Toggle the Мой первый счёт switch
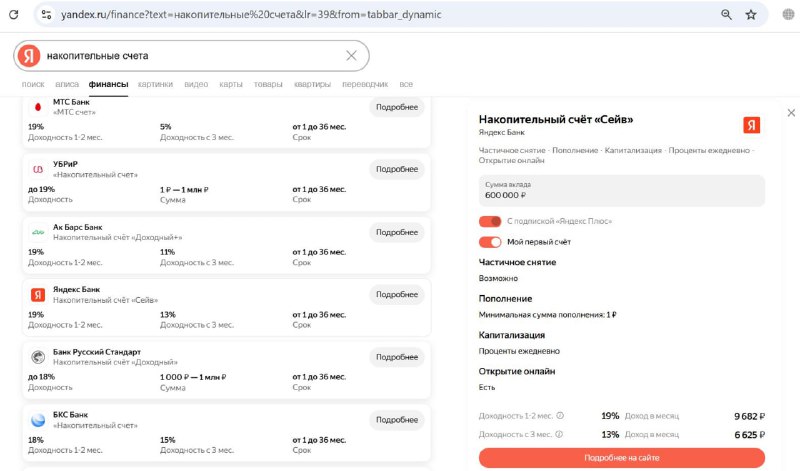Screen dimensions: 800x471 490,242
